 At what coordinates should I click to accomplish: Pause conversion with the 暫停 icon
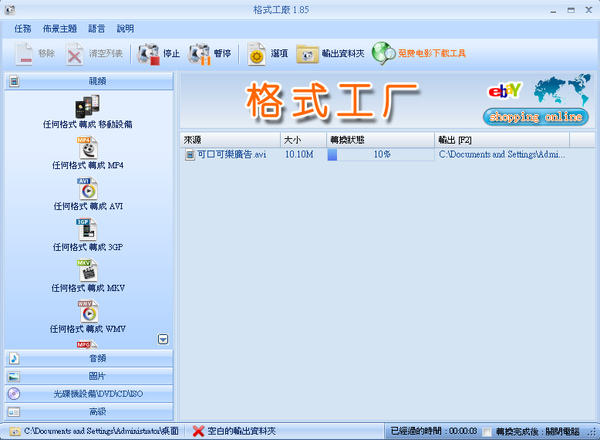[x=199, y=54]
